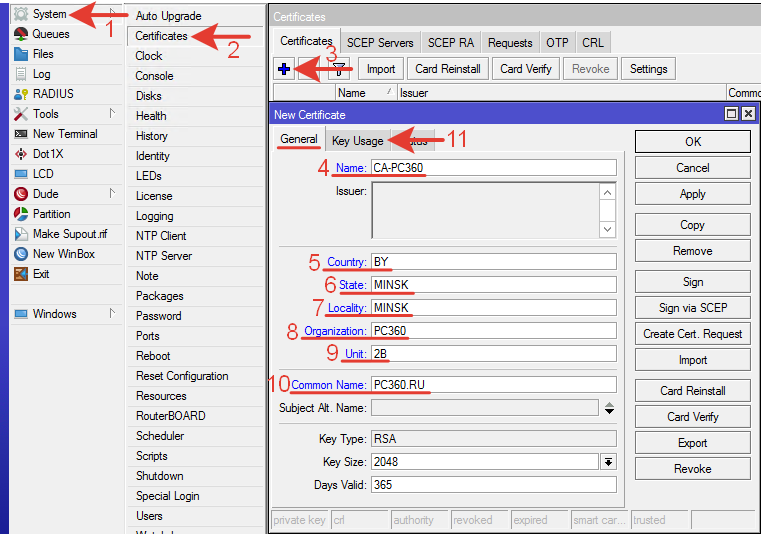Click the Apply button
Viewport: 761px width, 534px height.
693,194
